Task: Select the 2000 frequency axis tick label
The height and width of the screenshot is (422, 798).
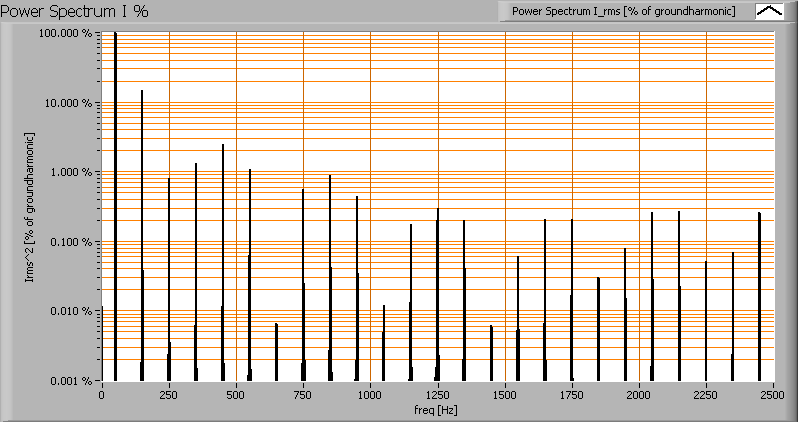Action: click(639, 395)
